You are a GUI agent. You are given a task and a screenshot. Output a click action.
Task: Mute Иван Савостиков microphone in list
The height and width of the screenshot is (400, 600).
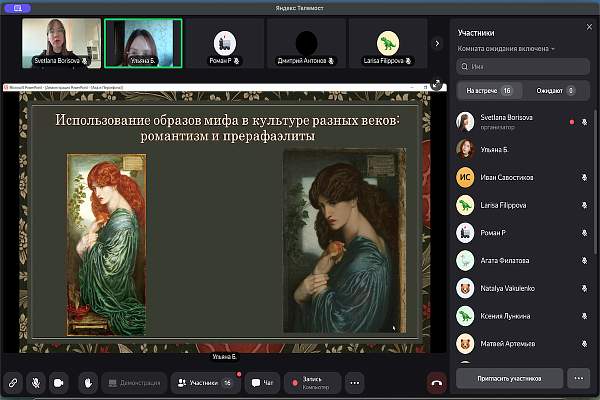584,177
